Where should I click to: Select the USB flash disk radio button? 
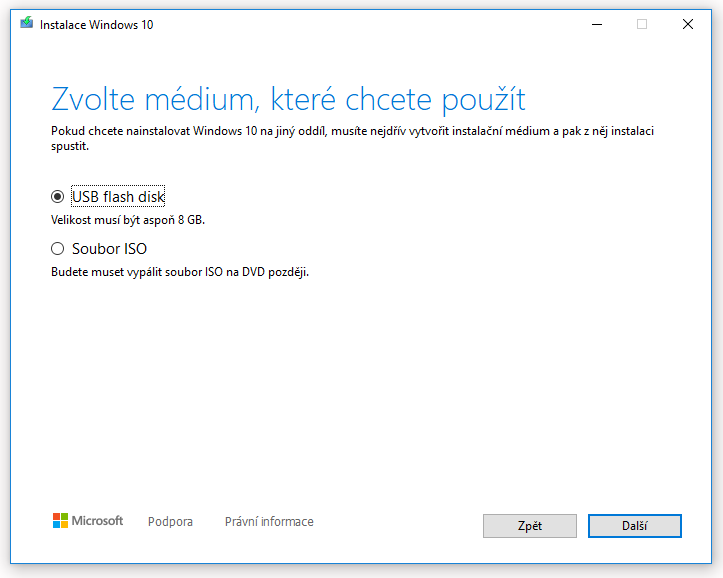point(57,197)
